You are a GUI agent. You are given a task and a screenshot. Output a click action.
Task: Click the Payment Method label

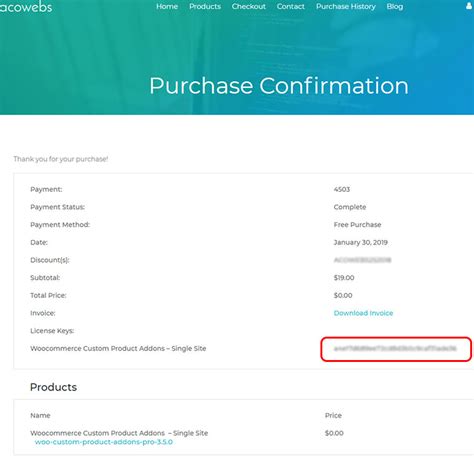[x=60, y=225]
